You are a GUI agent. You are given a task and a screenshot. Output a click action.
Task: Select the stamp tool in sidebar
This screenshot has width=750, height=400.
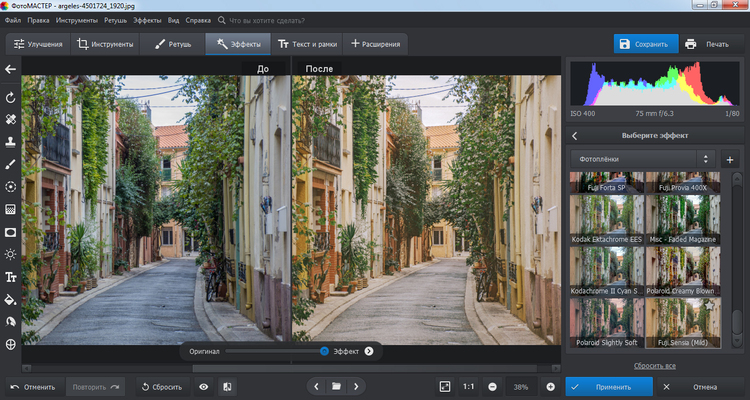(11, 141)
